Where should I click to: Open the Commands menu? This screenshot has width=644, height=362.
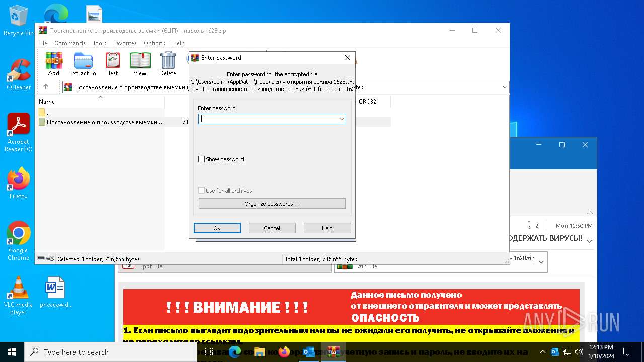[x=70, y=43]
